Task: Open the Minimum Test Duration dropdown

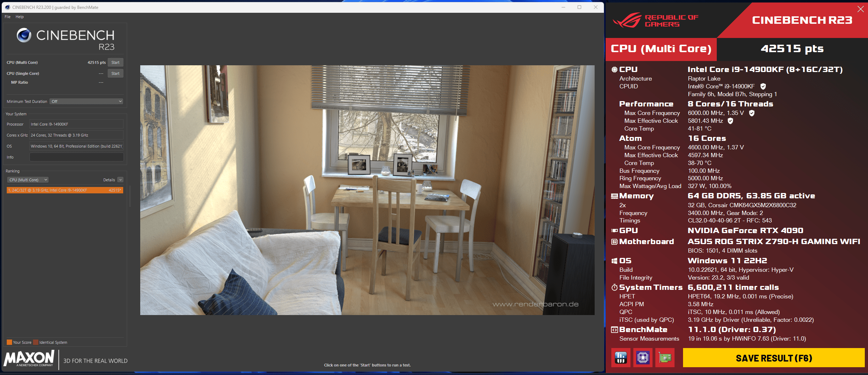Action: (x=86, y=101)
